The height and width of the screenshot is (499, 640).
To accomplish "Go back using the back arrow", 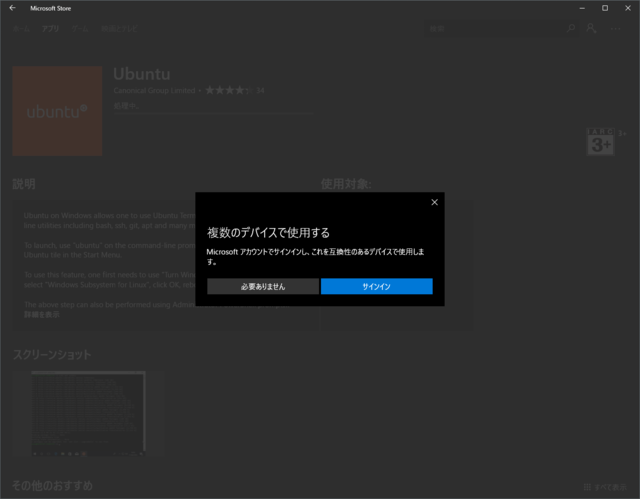I will click(x=12, y=8).
